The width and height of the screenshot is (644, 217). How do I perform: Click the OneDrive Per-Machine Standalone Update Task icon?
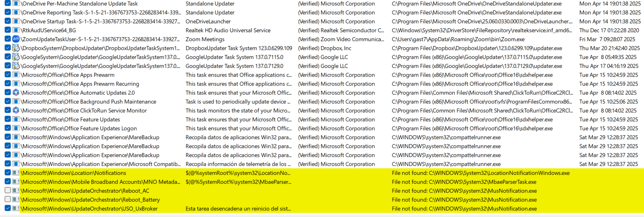point(16,3)
